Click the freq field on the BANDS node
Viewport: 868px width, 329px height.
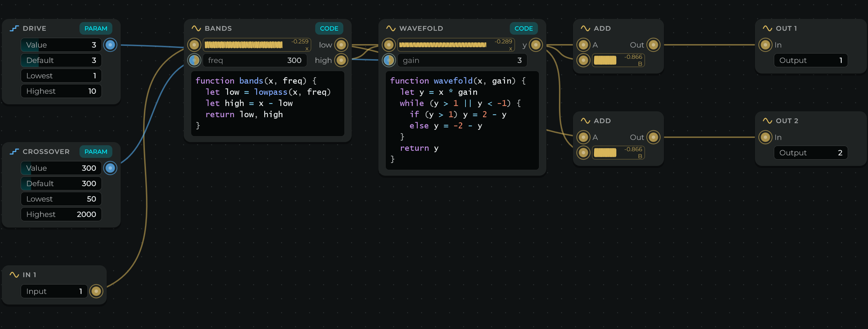(255, 60)
